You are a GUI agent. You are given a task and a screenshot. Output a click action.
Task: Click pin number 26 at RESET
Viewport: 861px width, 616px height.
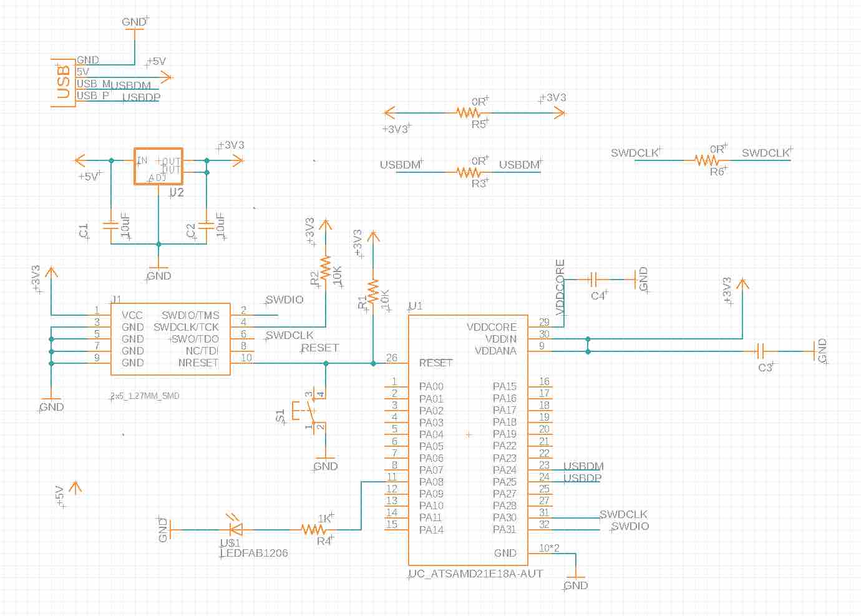[x=392, y=358]
